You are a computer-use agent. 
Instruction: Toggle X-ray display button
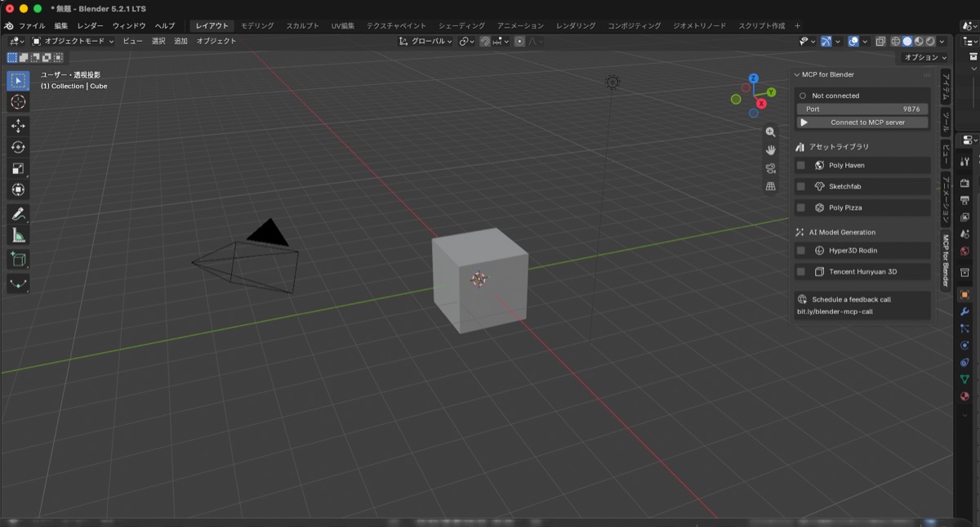click(x=880, y=41)
